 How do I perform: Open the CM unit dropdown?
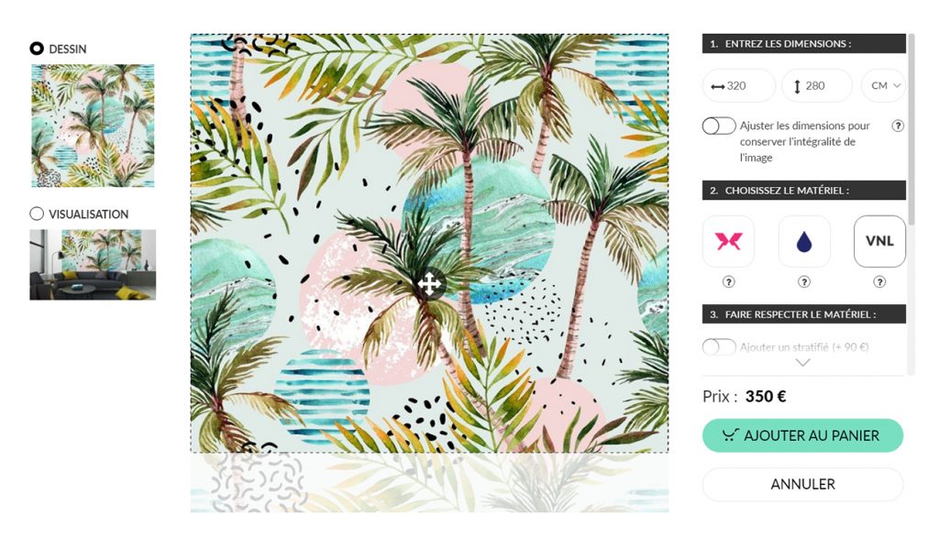[884, 85]
